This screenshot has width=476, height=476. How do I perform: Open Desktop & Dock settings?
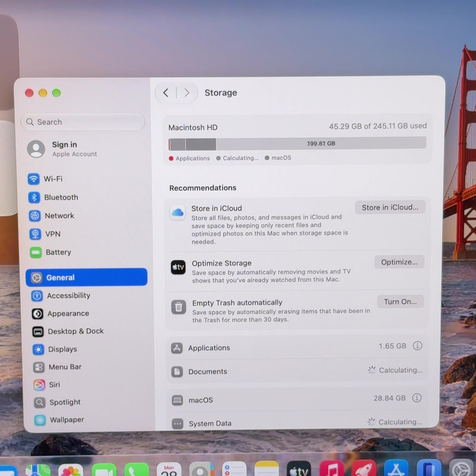pyautogui.click(x=68, y=331)
